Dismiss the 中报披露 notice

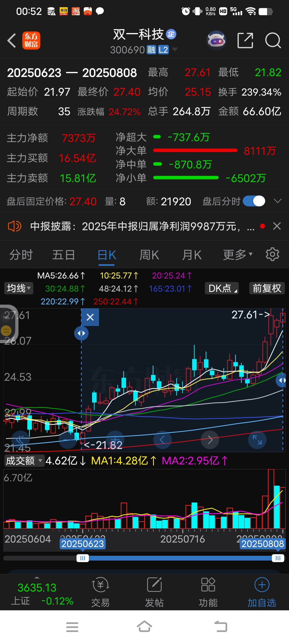tap(277, 226)
